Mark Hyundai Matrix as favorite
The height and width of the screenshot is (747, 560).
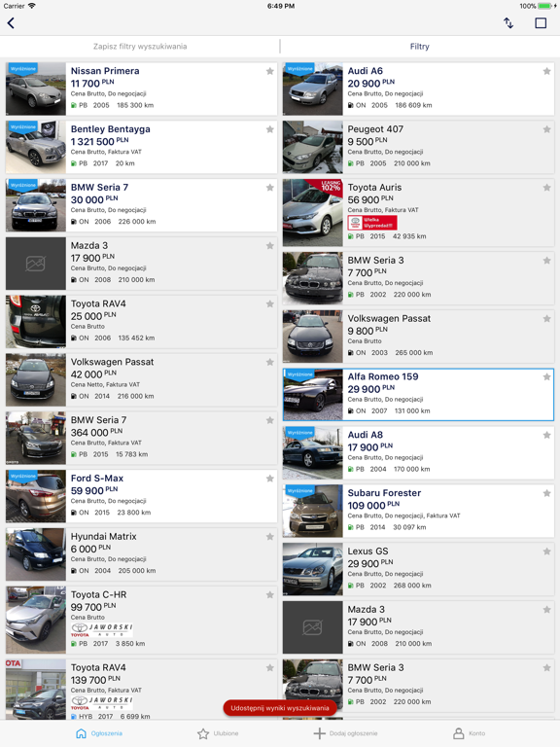[270, 537]
